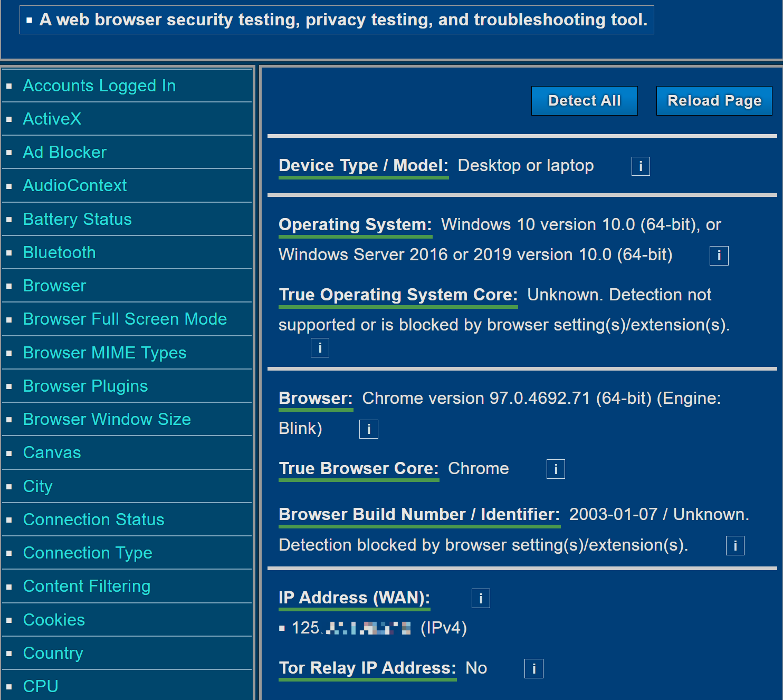The width and height of the screenshot is (783, 700).
Task: Click the IPv4 address value starting 125
Action: (379, 628)
